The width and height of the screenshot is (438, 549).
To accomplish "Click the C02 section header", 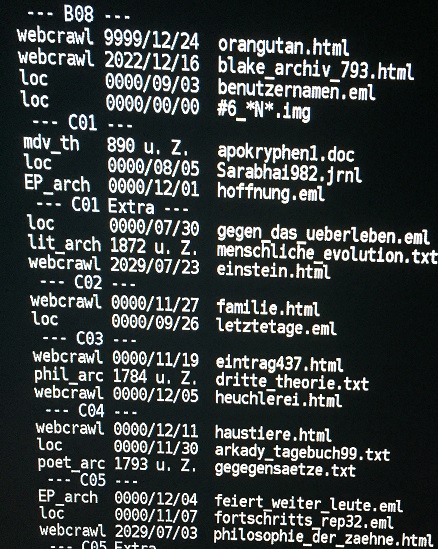I will coord(88,282).
